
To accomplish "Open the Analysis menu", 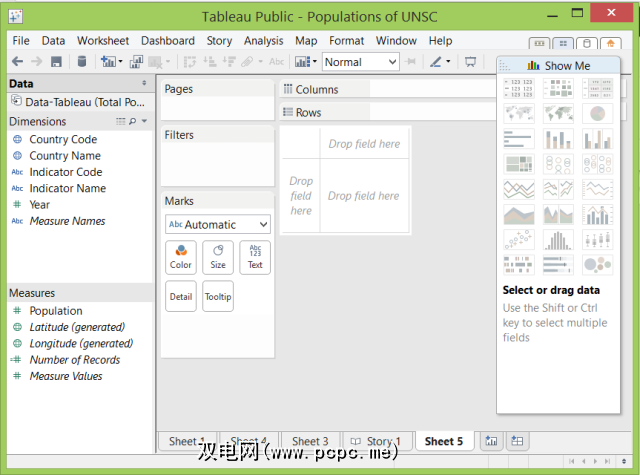I will (x=263, y=41).
